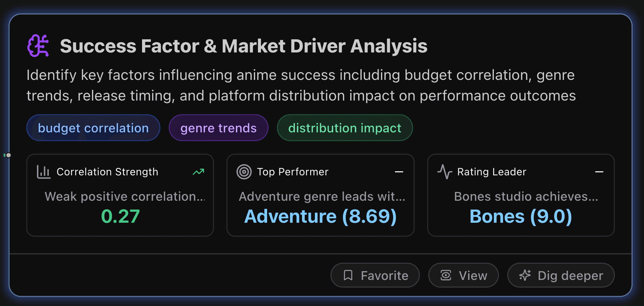Click the green trending arrow on Correlation Strength card
This screenshot has height=306, width=644.
click(x=199, y=172)
